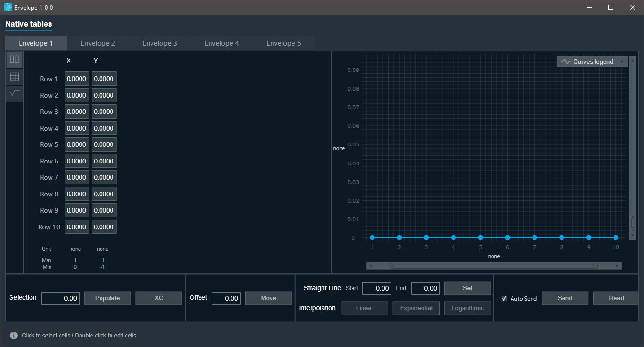
Task: Select the Row 1 X value cell
Action: coord(77,79)
